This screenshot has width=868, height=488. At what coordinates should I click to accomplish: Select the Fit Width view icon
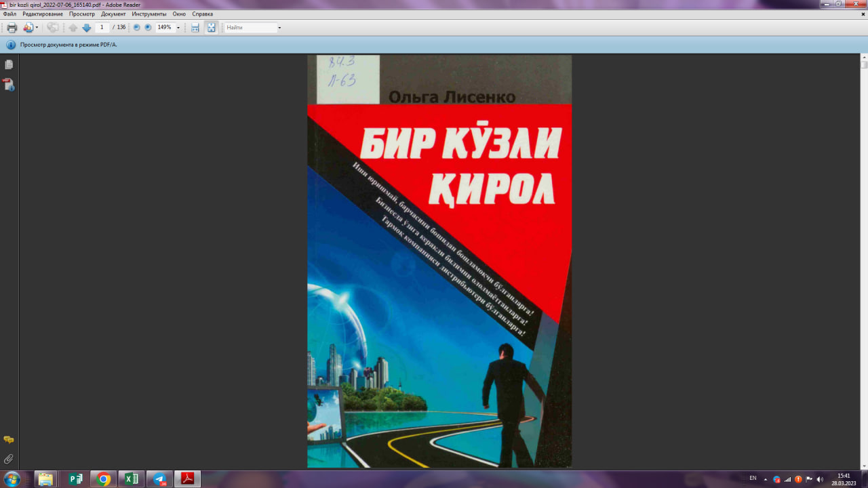[195, 27]
